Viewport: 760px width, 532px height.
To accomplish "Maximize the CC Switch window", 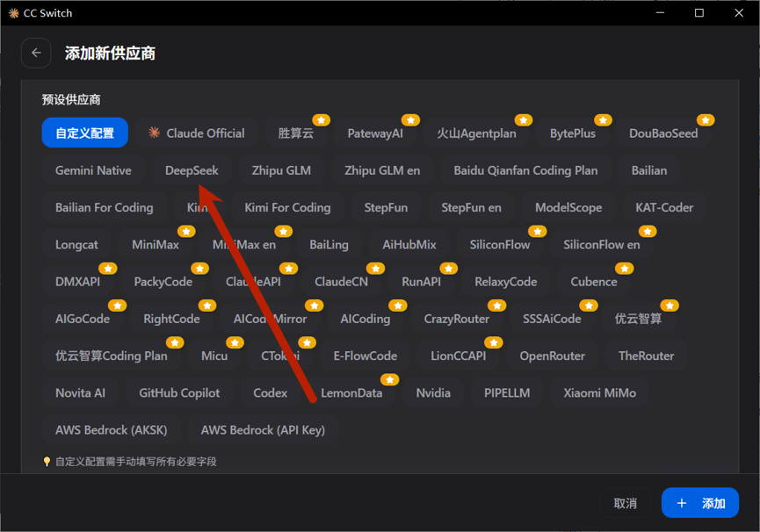I will (x=698, y=13).
